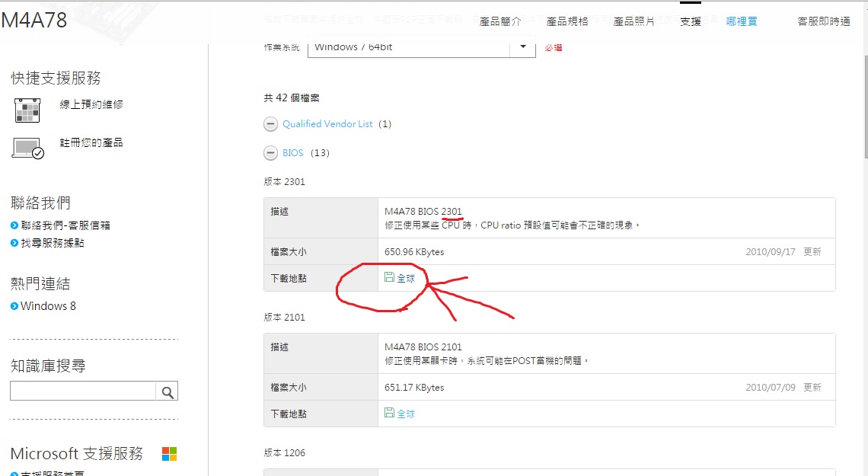The image size is (868, 476).
Task: Select the 支援 tab
Action: tap(691, 21)
